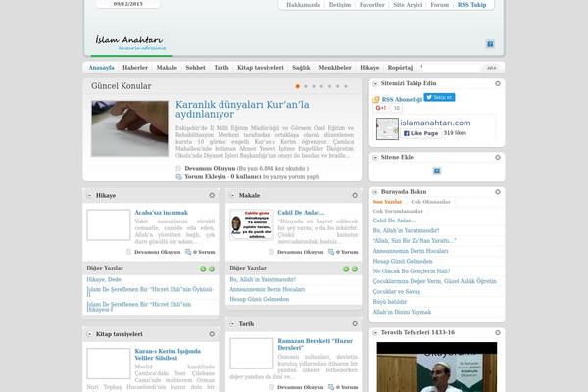Open options circle of Teravih Tefsirleri widget
The width and height of the screenshot is (588, 392).
(x=498, y=333)
